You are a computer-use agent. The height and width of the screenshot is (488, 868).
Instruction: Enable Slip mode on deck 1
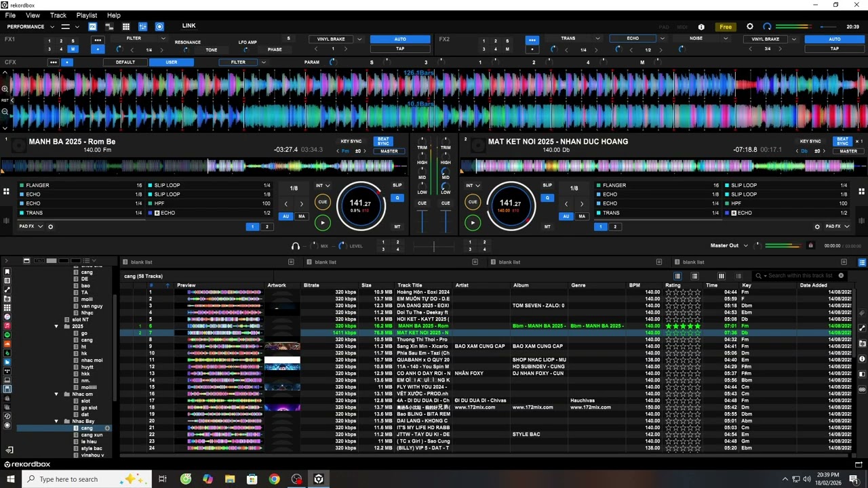pyautogui.click(x=397, y=185)
